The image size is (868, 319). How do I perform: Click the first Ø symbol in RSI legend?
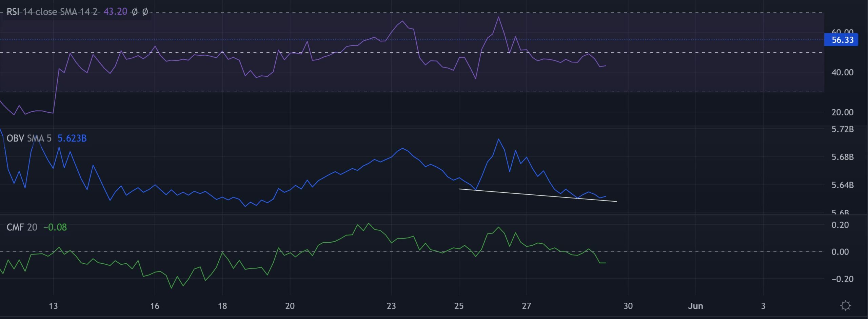click(x=135, y=12)
